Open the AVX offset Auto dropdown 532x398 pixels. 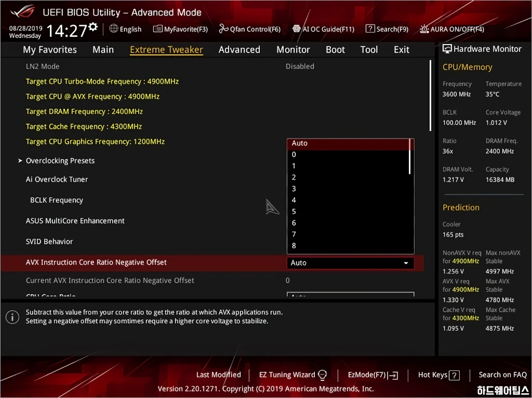pos(350,263)
